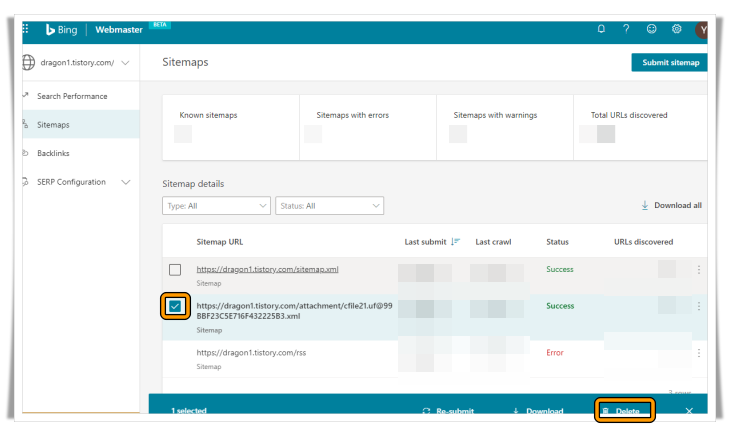This screenshot has height=436, width=730.
Task: Click the Sitemap URL column header
Action: (x=220, y=242)
